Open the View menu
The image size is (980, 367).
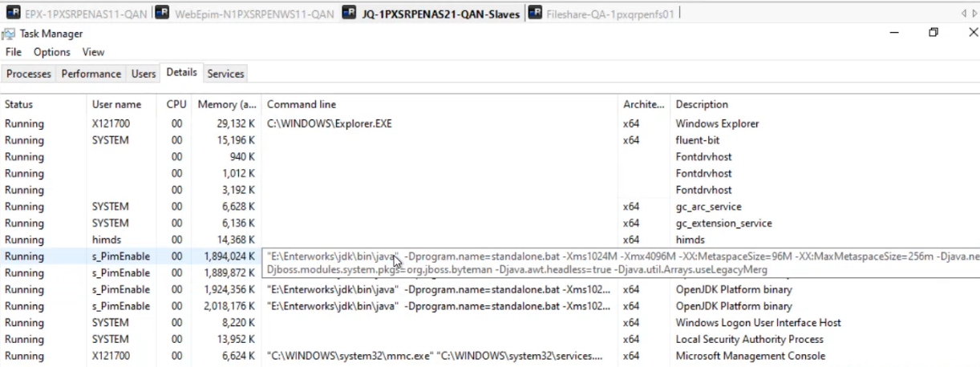coord(93,52)
